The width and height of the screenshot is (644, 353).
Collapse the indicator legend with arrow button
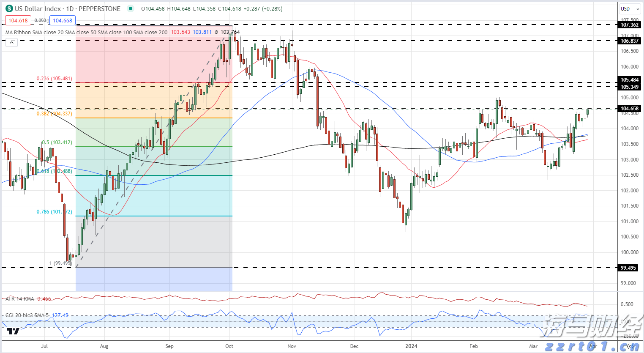coord(11,42)
